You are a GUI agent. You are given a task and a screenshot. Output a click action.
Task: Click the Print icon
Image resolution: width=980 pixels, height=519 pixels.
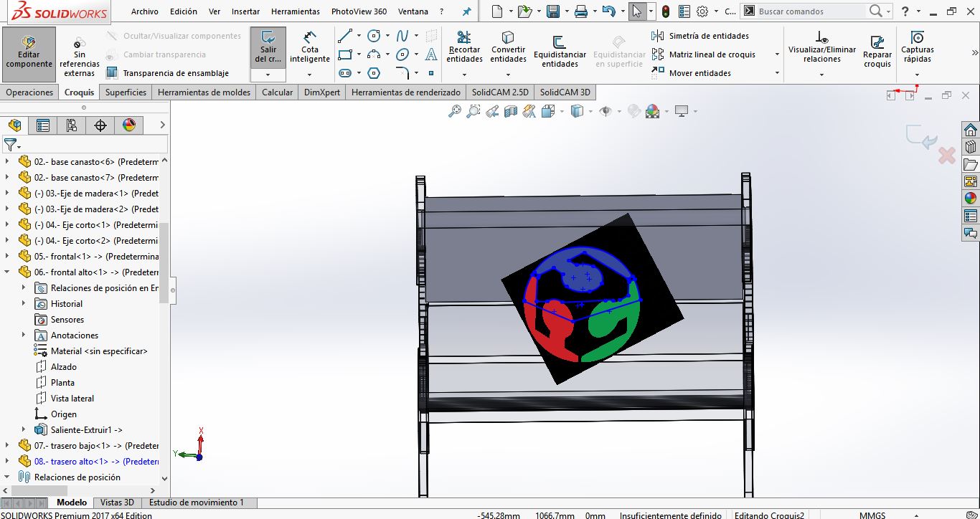[581, 11]
